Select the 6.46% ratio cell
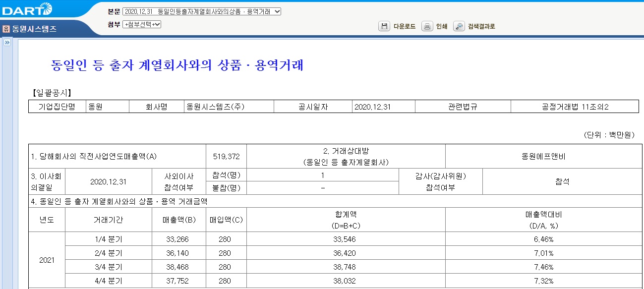Image resolution: width=644 pixels, height=289 pixels. pos(543,239)
